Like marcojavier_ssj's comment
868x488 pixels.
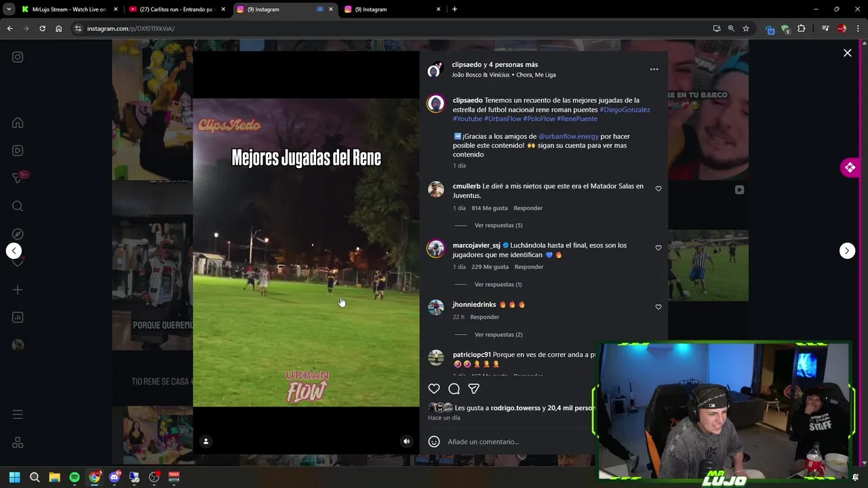point(658,248)
